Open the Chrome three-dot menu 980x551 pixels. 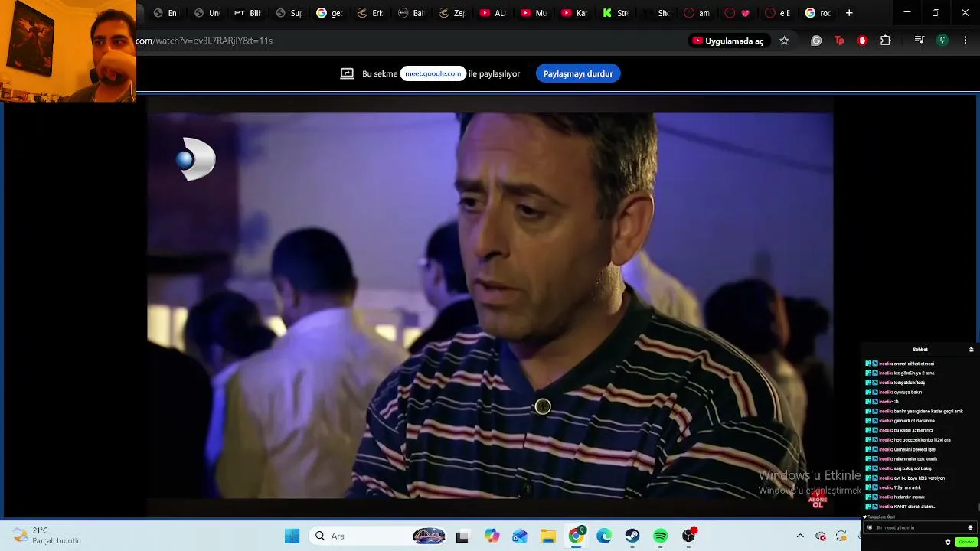coord(965,41)
